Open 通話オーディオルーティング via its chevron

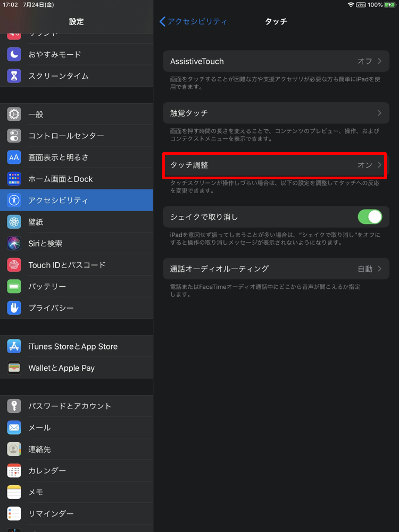380,269
